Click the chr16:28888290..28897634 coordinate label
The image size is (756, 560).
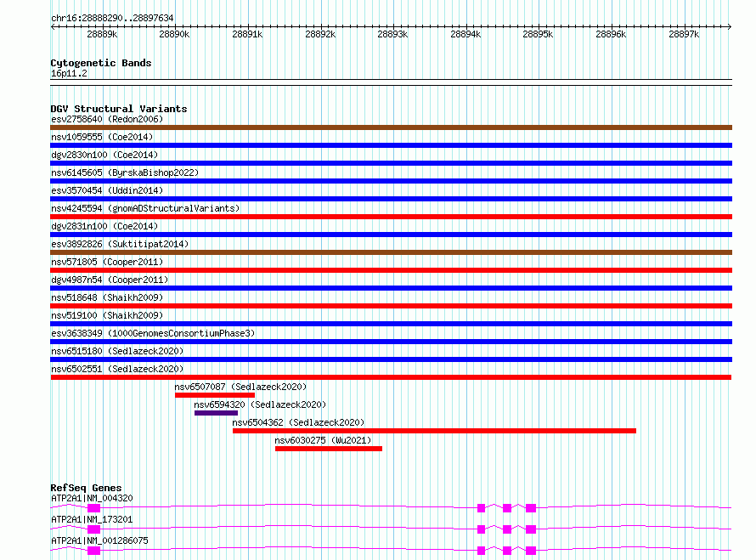[x=112, y=18]
